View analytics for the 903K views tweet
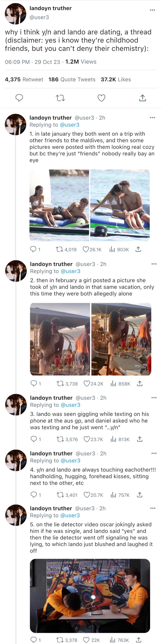The width and height of the screenshot is (161, 644). 112,249
